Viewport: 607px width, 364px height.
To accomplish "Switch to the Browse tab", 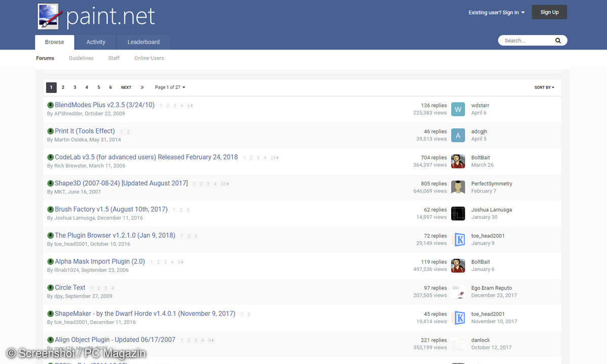I will pyautogui.click(x=55, y=42).
